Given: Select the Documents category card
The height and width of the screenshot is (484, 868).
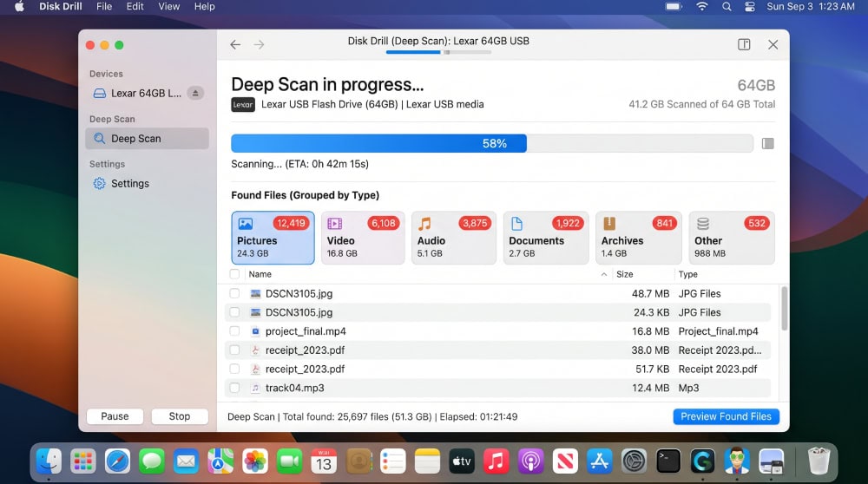Looking at the screenshot, I should point(546,238).
